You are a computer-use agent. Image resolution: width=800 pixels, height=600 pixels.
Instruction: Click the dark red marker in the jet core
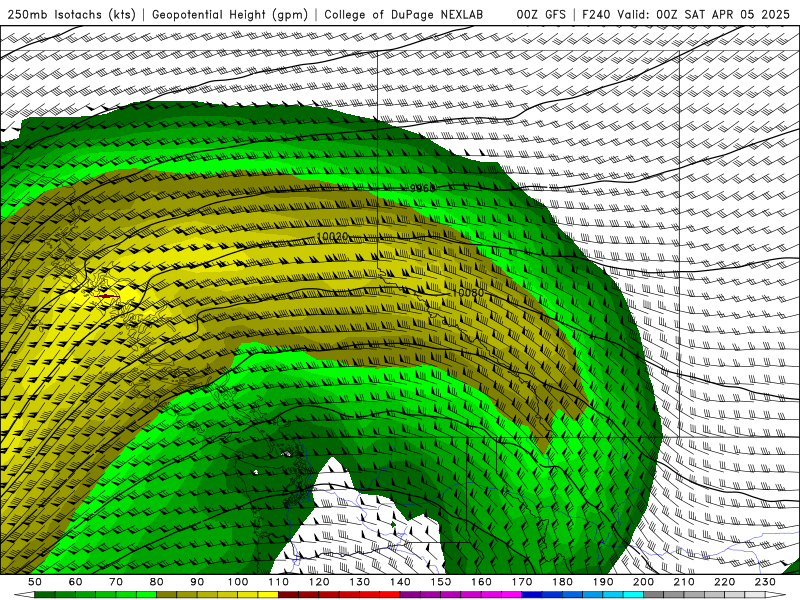click(x=107, y=296)
